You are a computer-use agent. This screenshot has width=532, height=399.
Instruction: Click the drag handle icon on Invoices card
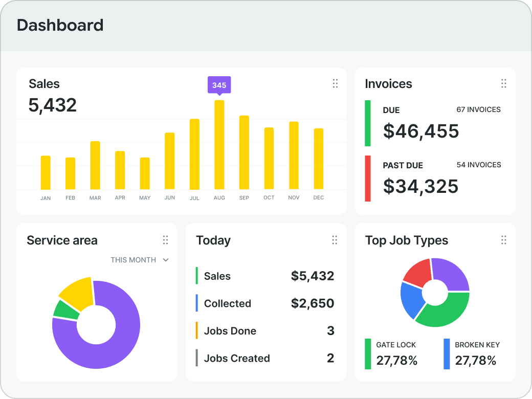tap(504, 83)
